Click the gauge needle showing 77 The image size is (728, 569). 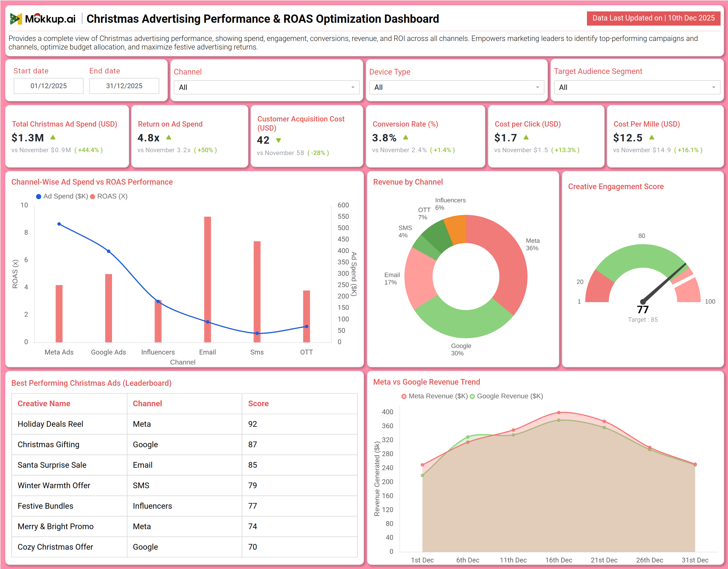pyautogui.click(x=664, y=283)
